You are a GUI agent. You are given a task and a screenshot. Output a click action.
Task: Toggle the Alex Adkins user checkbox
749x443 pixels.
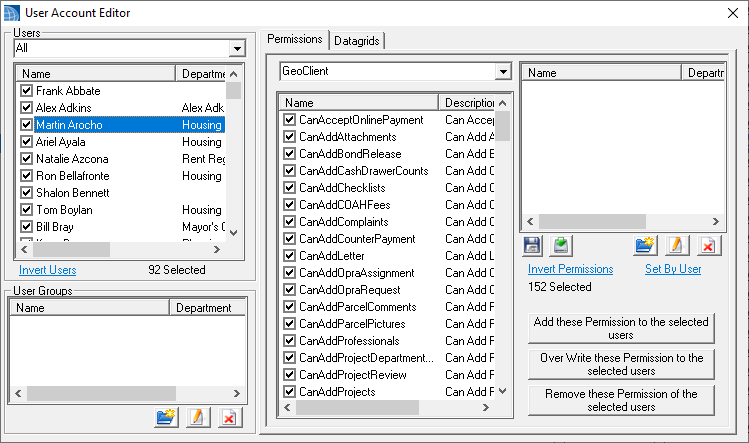click(x=26, y=108)
